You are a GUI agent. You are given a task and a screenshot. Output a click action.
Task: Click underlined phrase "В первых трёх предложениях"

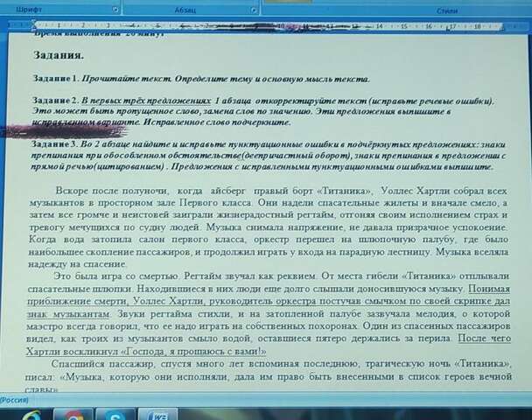[147, 101]
